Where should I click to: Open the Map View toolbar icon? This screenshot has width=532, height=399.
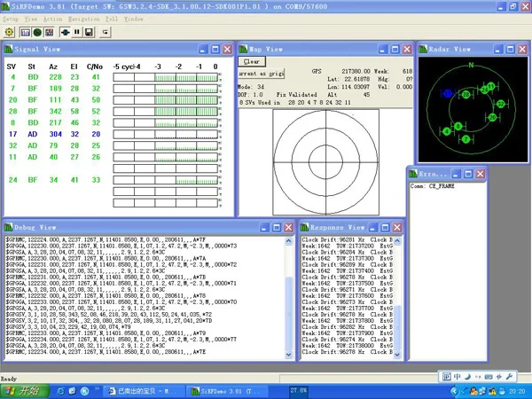click(49, 32)
